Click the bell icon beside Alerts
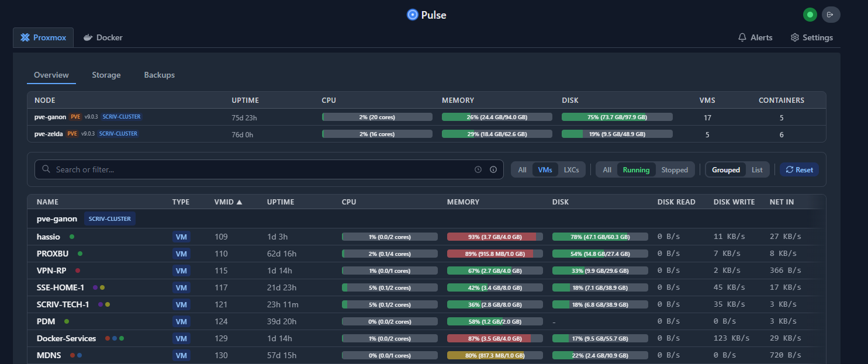Viewport: 868px width, 364px height. tap(742, 37)
